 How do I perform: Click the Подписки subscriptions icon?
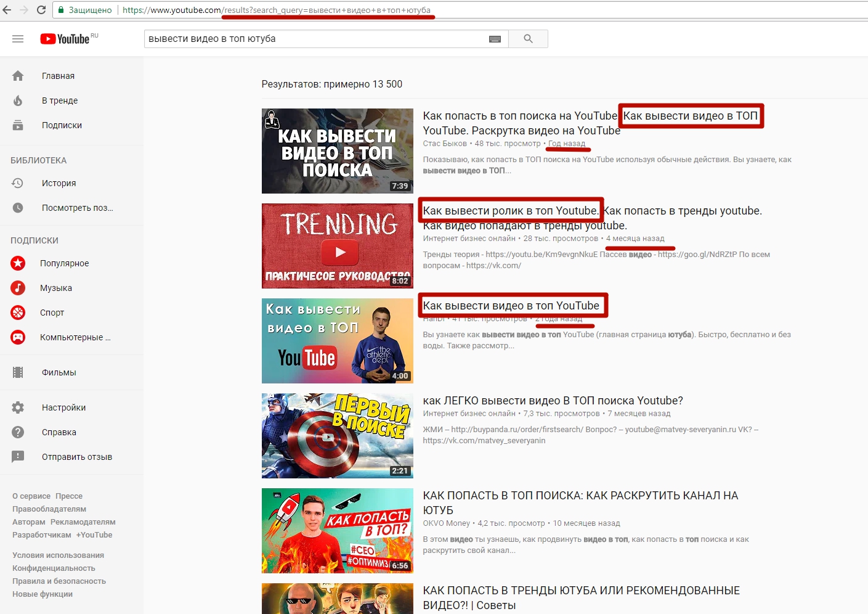tap(18, 125)
